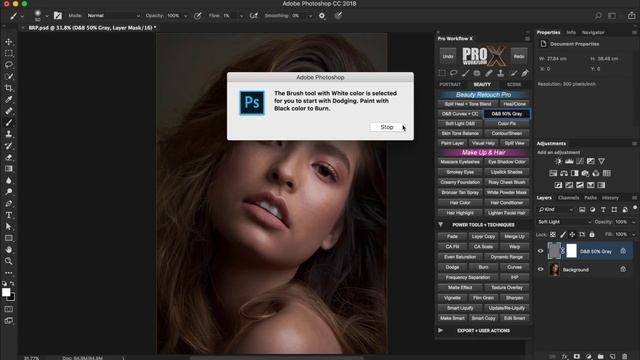Image resolution: width=640 pixels, height=360 pixels.
Task: Select the Eraser tool
Action: click(9, 157)
